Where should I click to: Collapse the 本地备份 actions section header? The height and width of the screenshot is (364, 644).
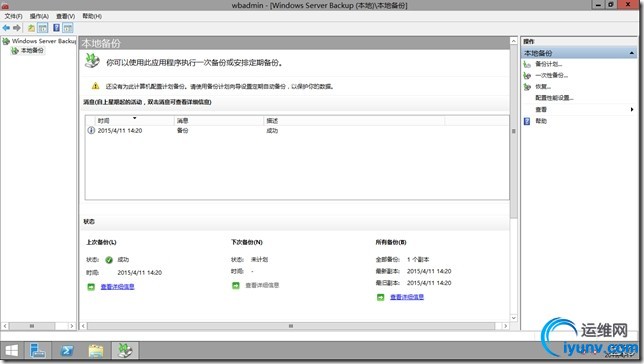pyautogui.click(x=631, y=53)
